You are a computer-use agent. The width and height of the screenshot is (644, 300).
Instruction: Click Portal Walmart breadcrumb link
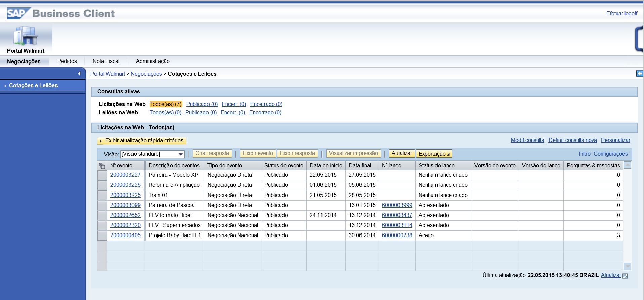(x=108, y=74)
